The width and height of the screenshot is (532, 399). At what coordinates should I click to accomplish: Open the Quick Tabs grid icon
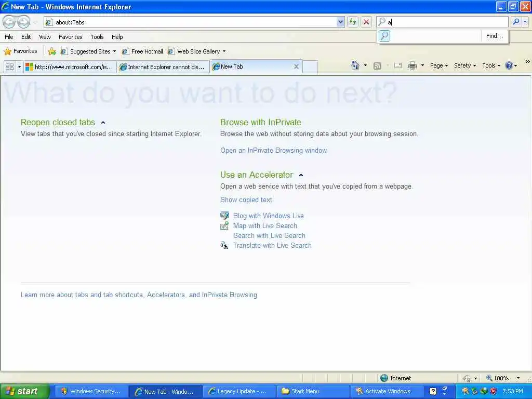[9, 67]
